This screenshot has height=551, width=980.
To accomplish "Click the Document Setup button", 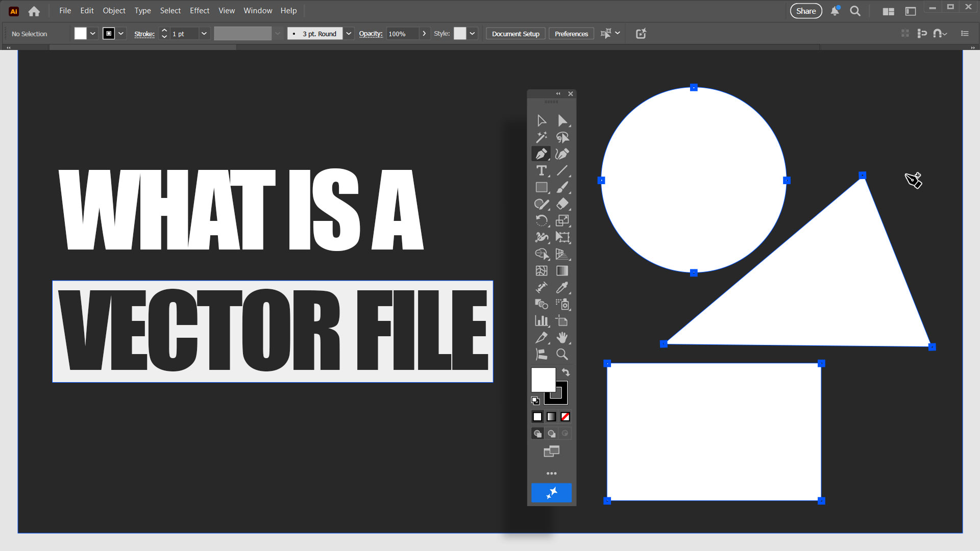I will tap(515, 34).
